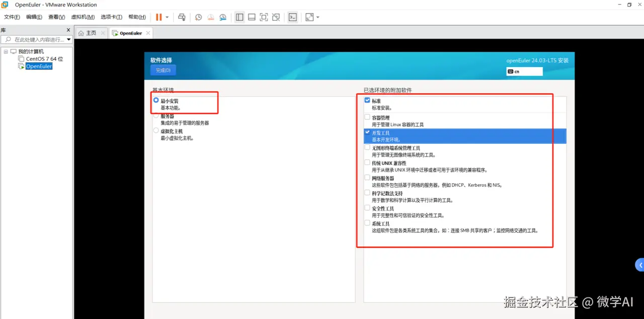The width and height of the screenshot is (644, 319).
Task: Open the 文件(F) menu
Action: [x=12, y=17]
